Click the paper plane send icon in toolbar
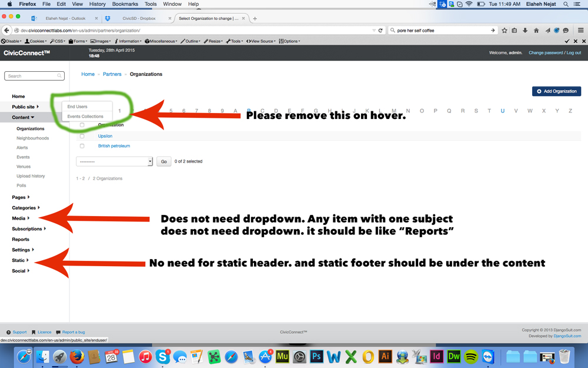The image size is (588, 368). (x=547, y=31)
